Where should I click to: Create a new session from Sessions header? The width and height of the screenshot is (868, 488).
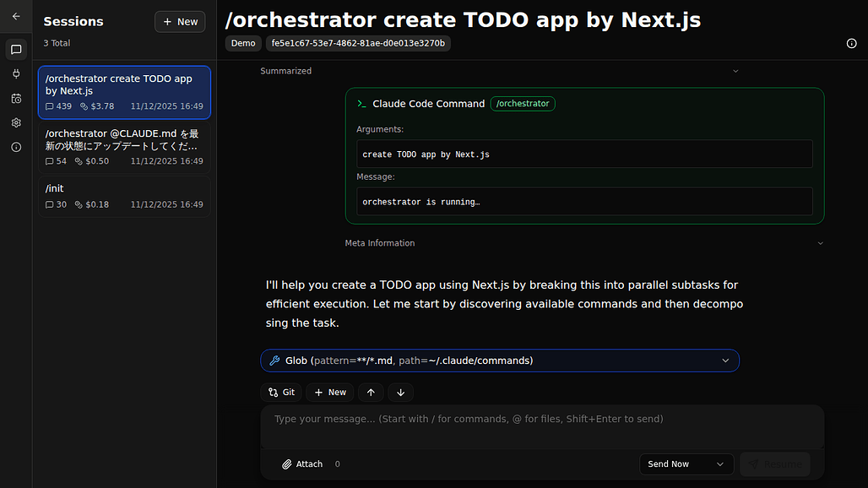[180, 22]
